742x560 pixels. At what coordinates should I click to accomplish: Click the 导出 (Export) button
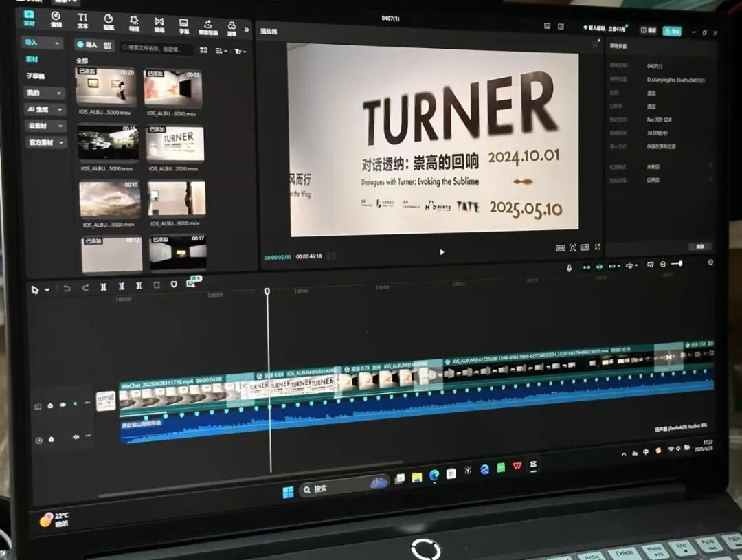tap(671, 31)
